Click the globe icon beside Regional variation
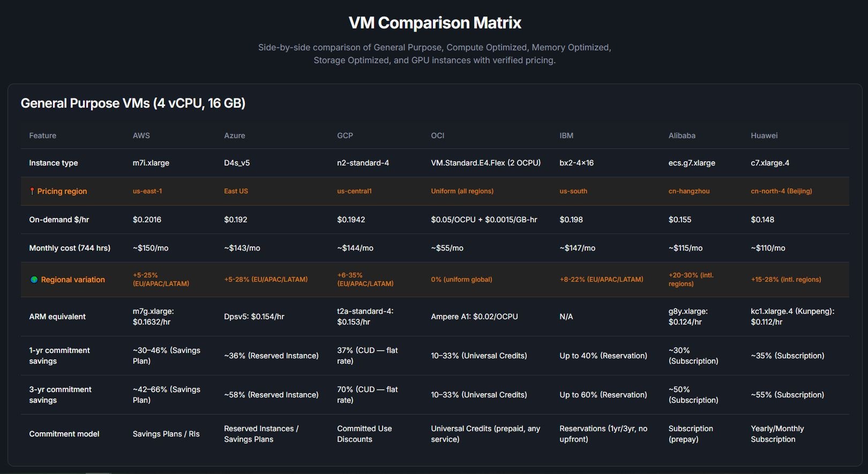This screenshot has height=474, width=868. (34, 280)
